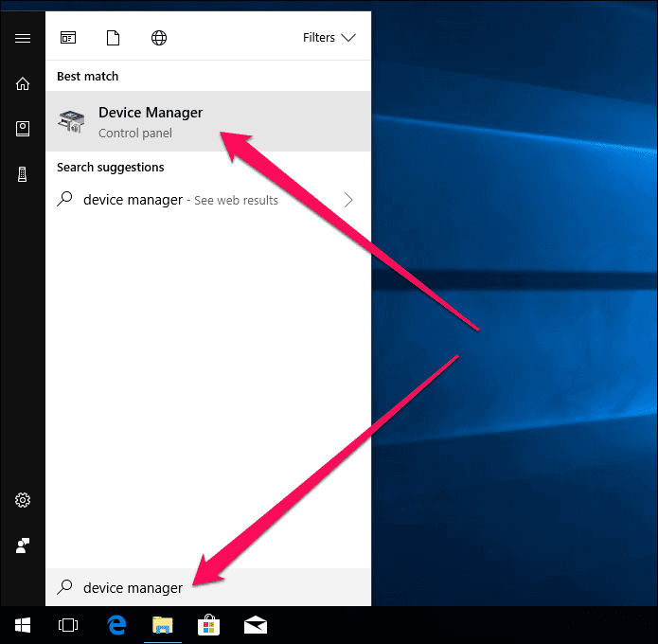The width and height of the screenshot is (658, 644).
Task: Open the Mail app from the taskbar
Action: (x=255, y=625)
